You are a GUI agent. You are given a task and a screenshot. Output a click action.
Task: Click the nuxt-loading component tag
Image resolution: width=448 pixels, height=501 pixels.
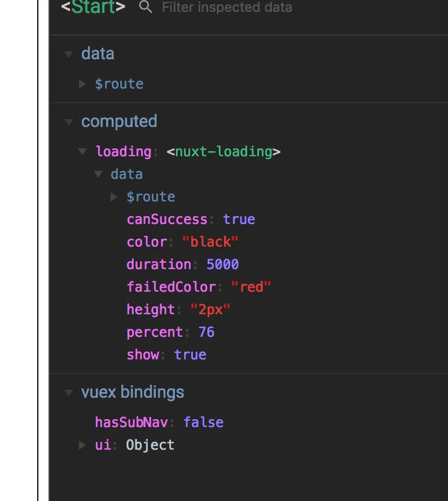pos(223,152)
